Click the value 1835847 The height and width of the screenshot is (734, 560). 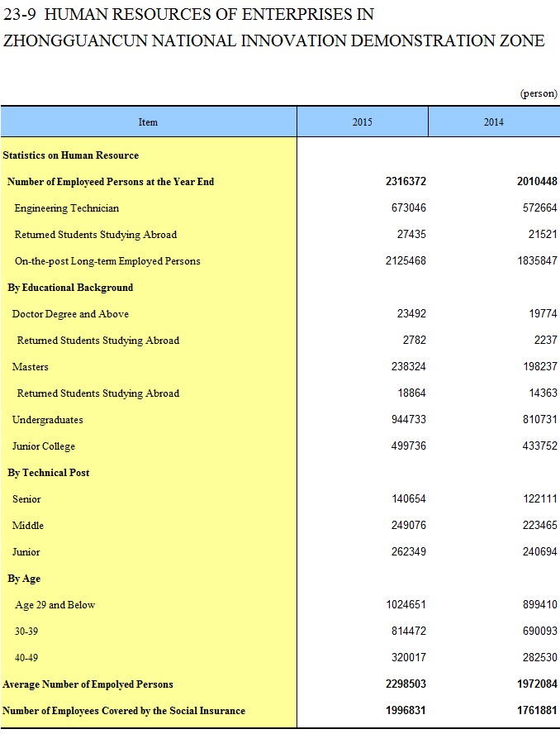pyautogui.click(x=537, y=260)
